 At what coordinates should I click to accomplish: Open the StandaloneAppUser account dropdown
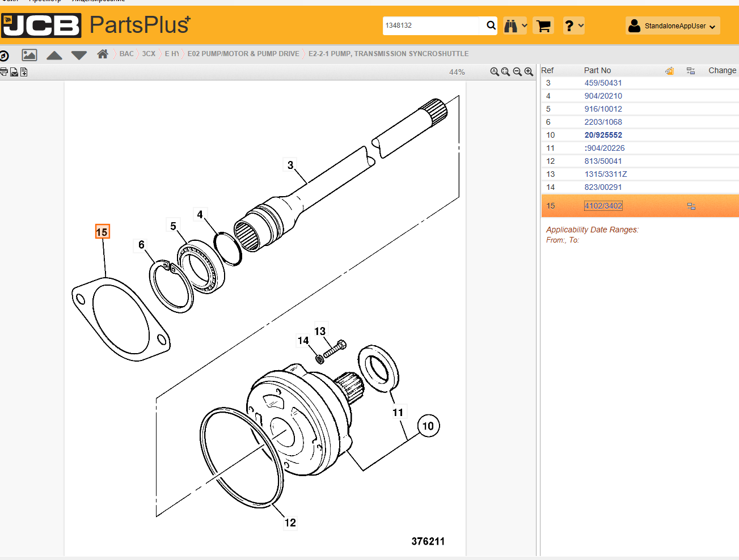(x=673, y=26)
